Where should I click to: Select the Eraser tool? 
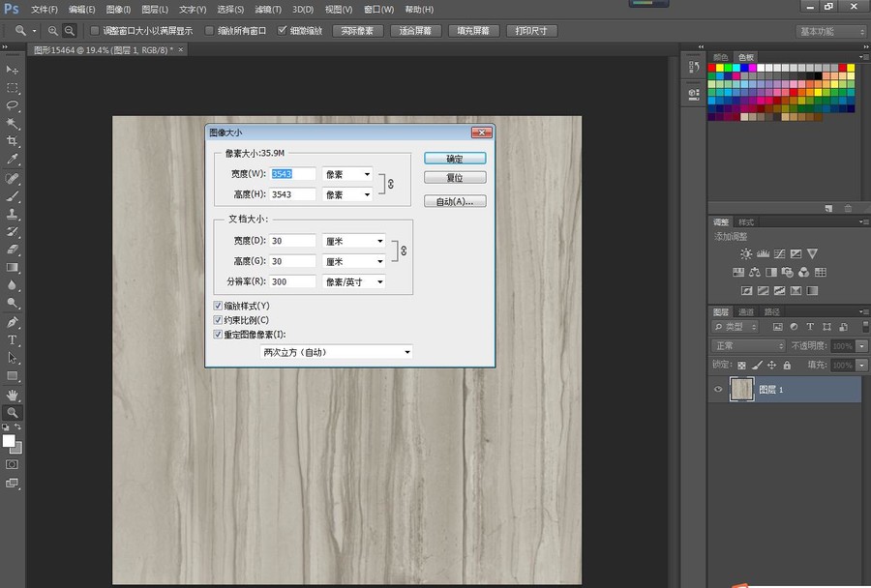[12, 250]
